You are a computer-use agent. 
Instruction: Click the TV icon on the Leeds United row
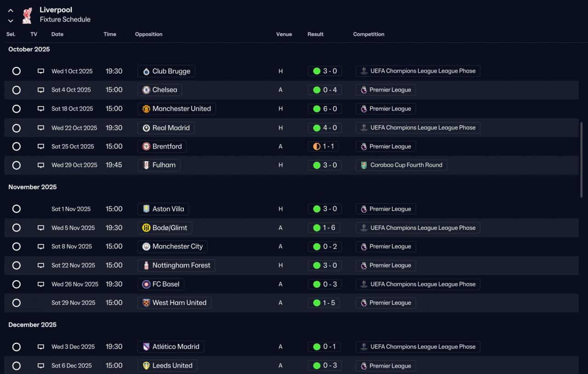41,366
